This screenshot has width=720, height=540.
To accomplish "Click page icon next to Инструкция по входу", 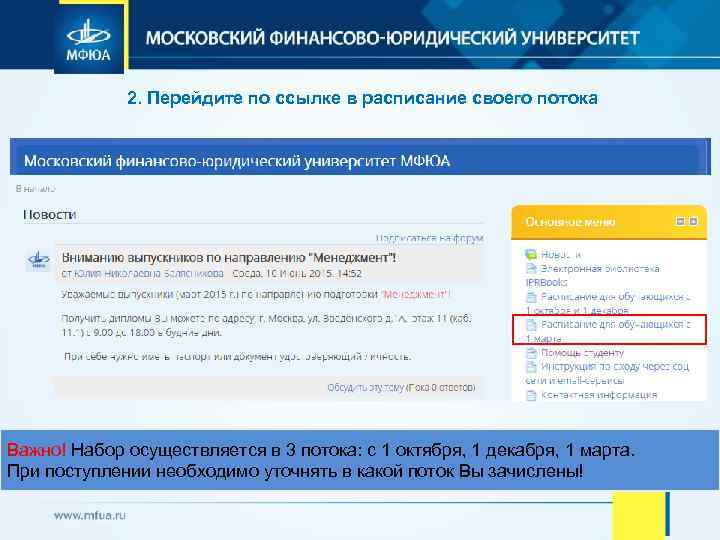I will point(531,366).
